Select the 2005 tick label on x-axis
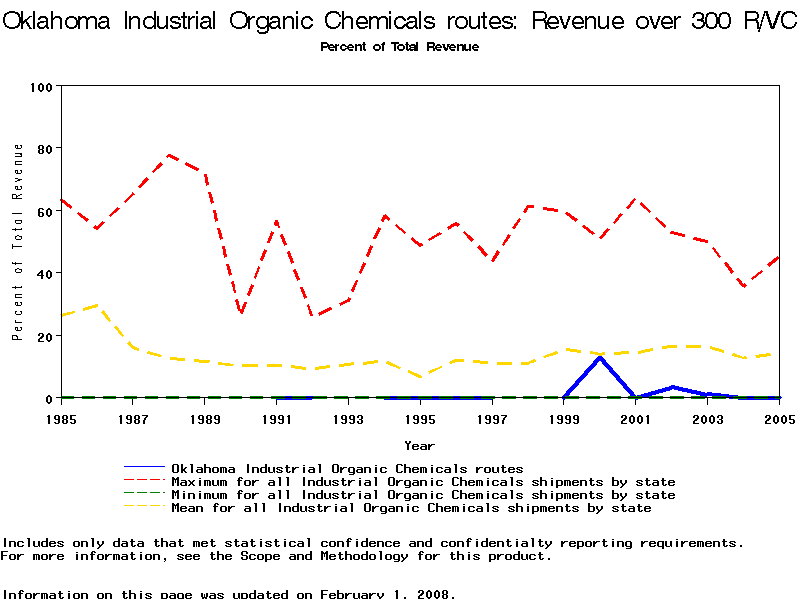 point(779,419)
